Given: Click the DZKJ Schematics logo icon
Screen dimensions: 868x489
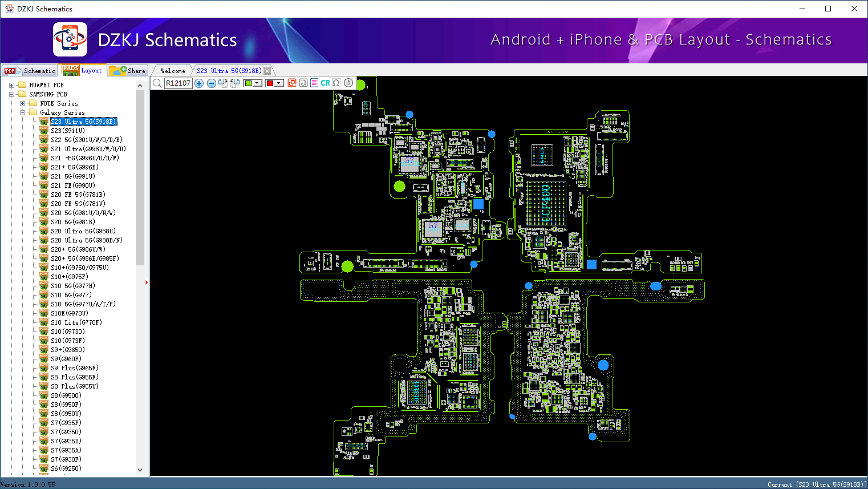Looking at the screenshot, I should click(70, 39).
